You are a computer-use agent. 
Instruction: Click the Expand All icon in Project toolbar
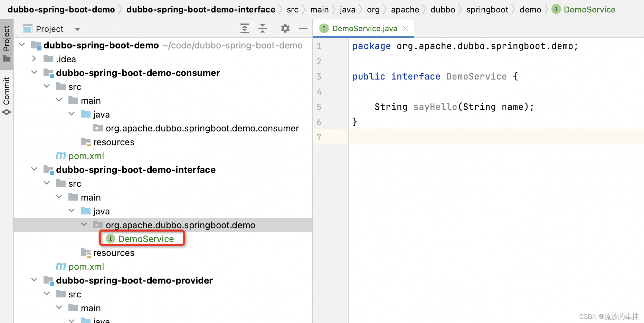[245, 28]
